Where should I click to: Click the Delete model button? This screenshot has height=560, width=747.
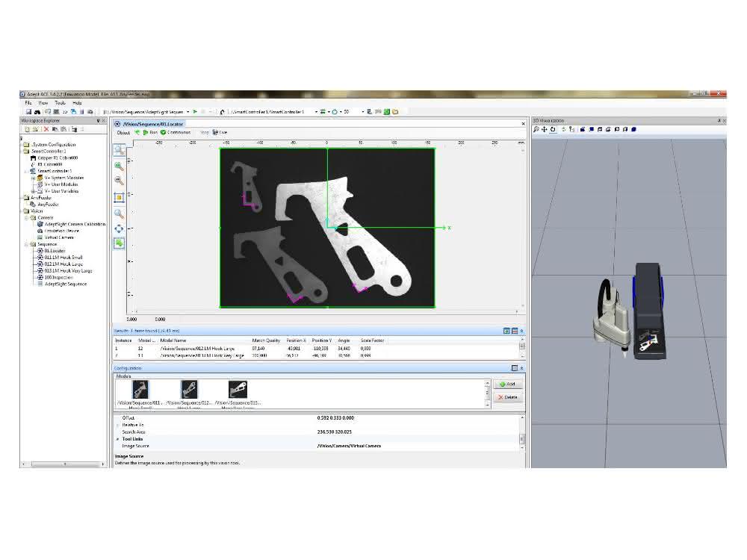[508, 397]
